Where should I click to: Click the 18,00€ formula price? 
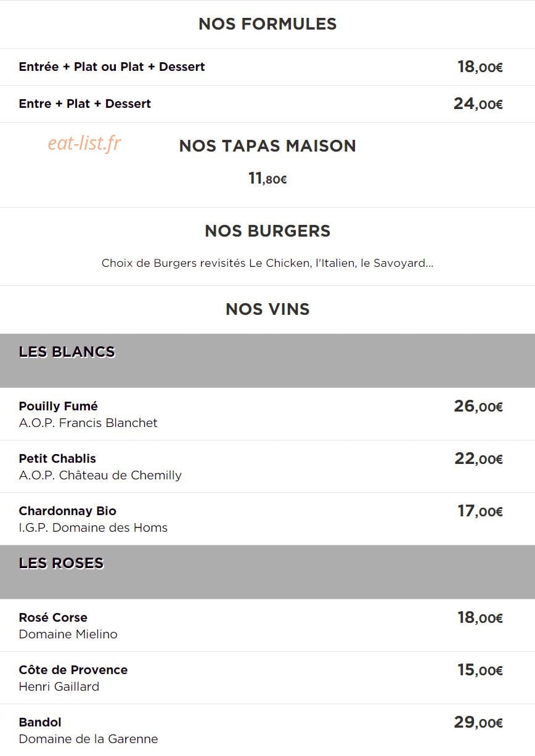pyautogui.click(x=480, y=67)
